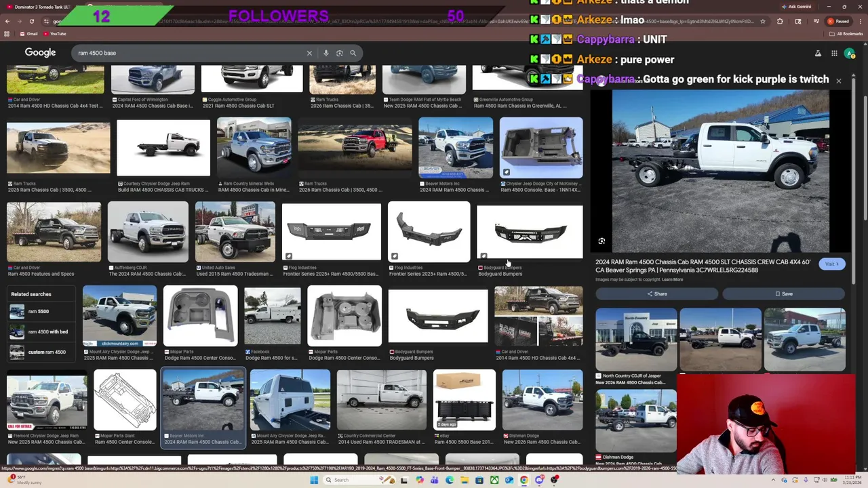Open Google Lens image search icon

click(340, 53)
